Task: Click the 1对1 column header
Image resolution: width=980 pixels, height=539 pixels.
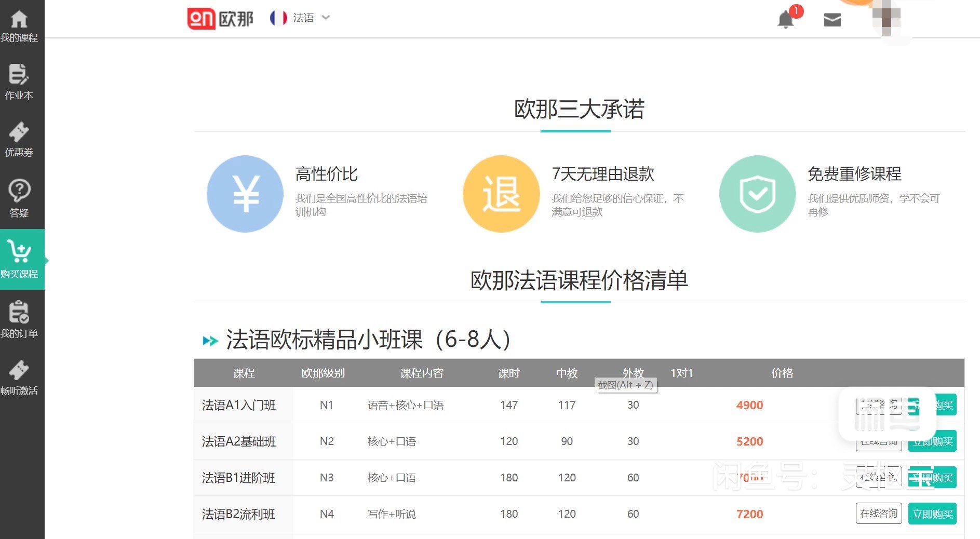Action: point(681,373)
